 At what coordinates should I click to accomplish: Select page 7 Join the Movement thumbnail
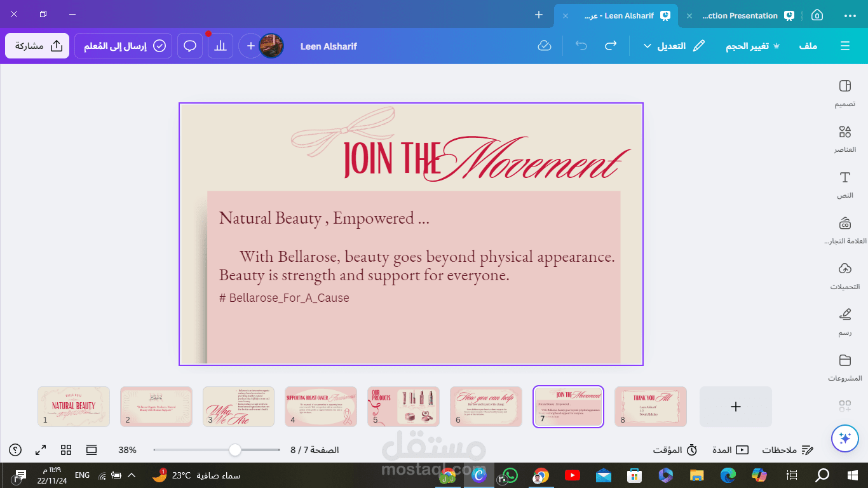(x=568, y=407)
